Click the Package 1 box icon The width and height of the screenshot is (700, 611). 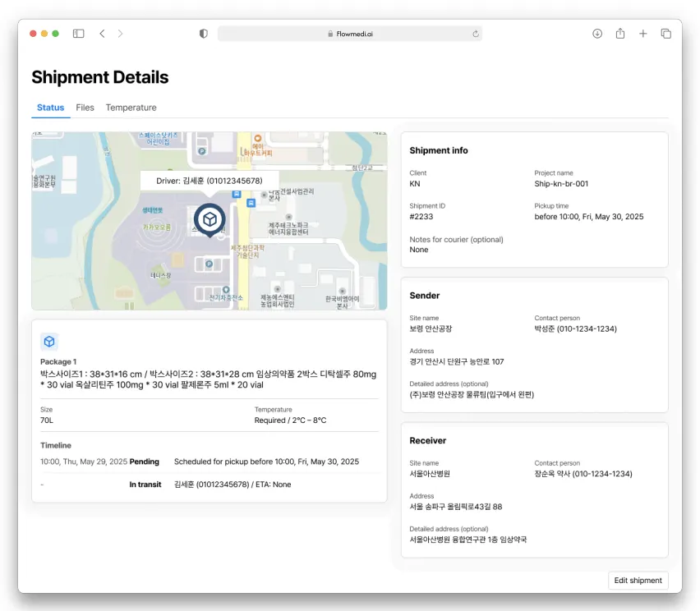pyautogui.click(x=49, y=342)
